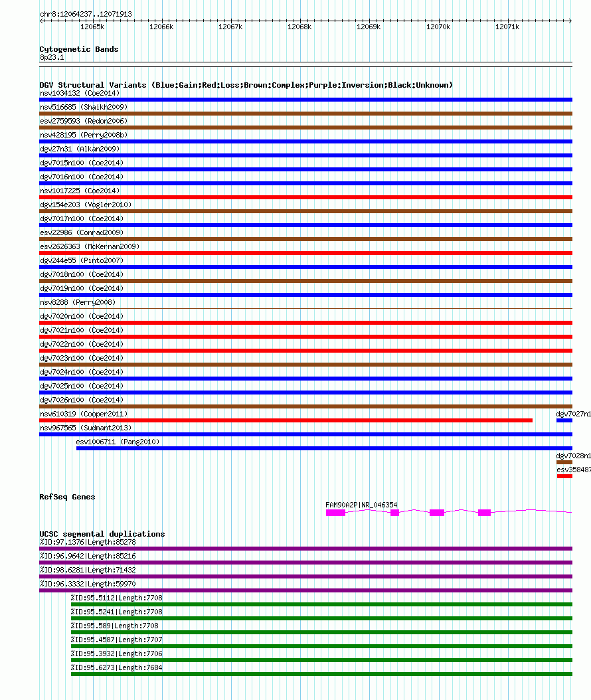Viewport: 591px width, 700px height.
Task: Select the UCSC segmental duplications track title
Action: tap(102, 534)
